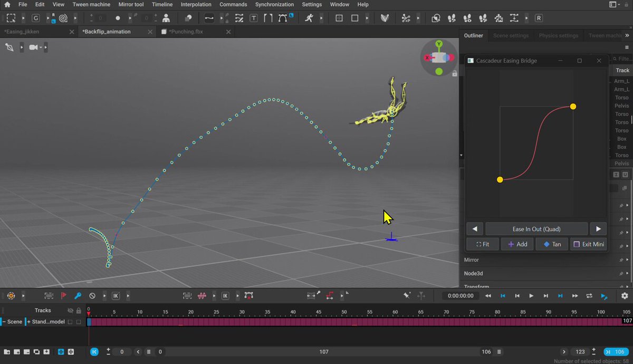Toggle visibility checkbox for Stand model track
The height and width of the screenshot is (364, 633).
70,321
